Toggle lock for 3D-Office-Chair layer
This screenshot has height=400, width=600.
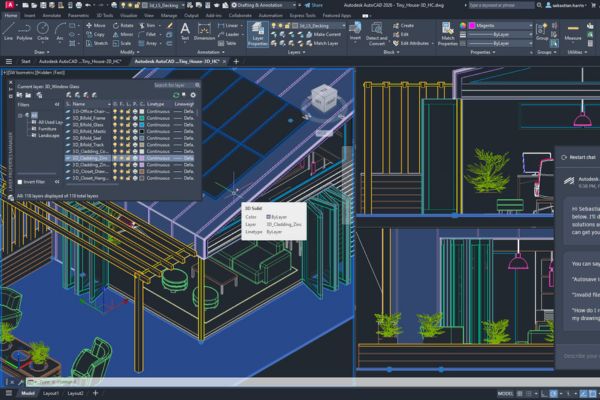(x=128, y=111)
